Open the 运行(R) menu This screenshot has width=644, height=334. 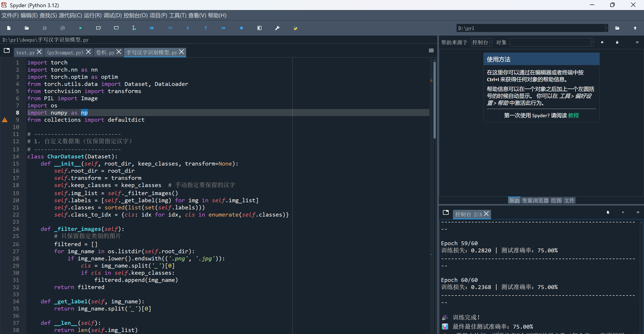coord(93,15)
